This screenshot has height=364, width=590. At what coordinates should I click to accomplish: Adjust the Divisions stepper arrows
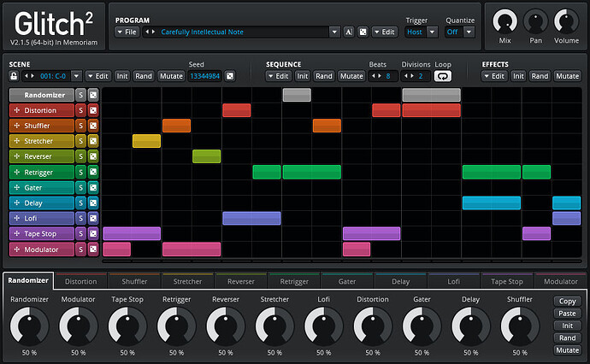click(x=409, y=76)
